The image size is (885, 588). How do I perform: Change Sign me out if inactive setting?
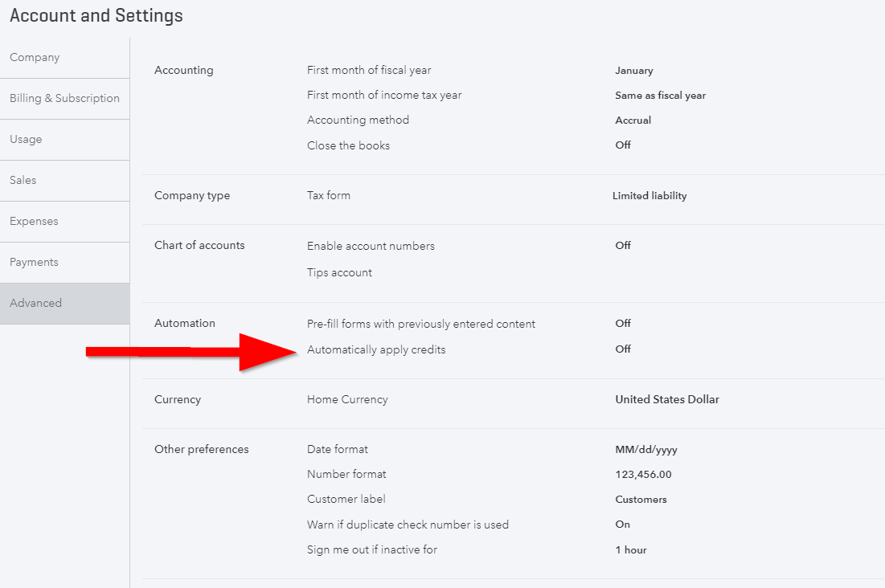point(372,549)
